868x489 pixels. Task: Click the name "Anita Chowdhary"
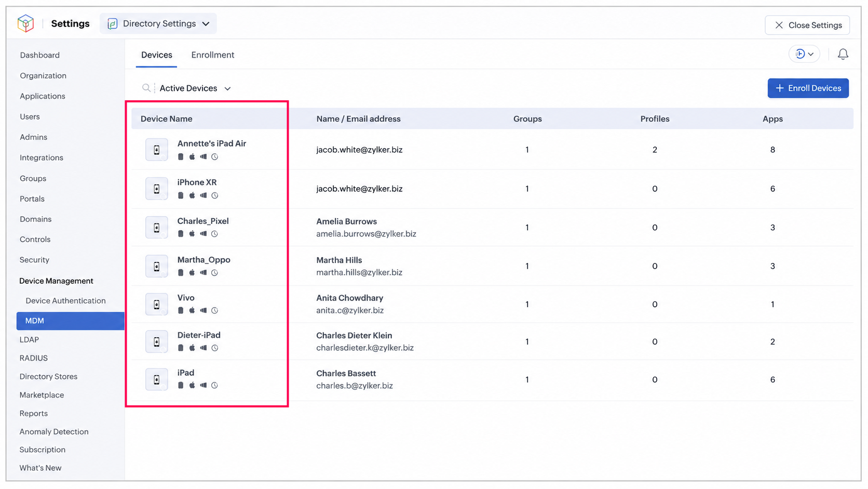pos(350,298)
